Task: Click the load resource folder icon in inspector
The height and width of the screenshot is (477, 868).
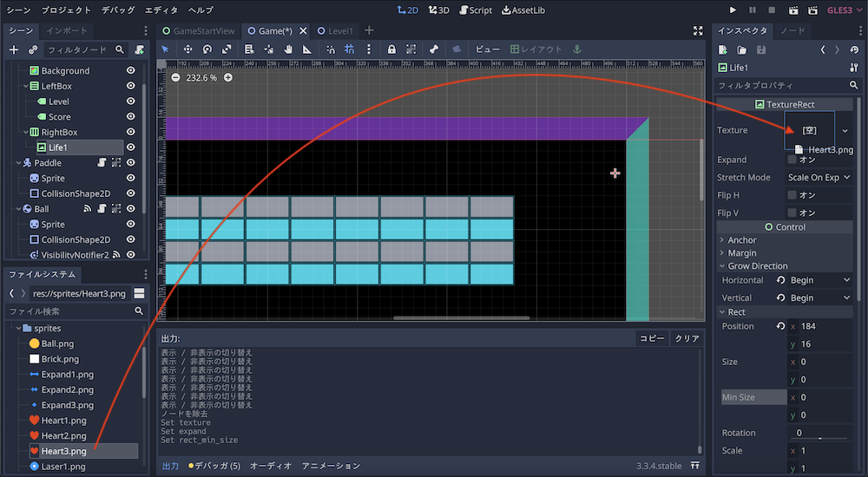Action: (x=742, y=49)
